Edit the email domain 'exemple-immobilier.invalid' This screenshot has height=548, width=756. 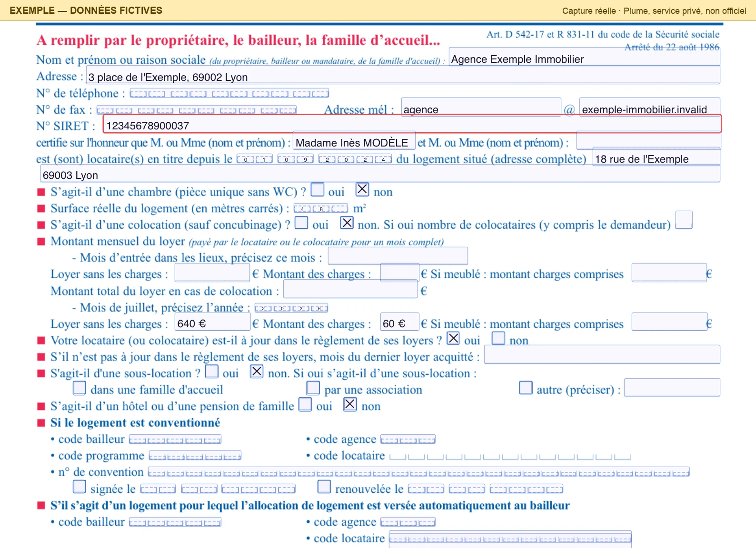pyautogui.click(x=649, y=107)
